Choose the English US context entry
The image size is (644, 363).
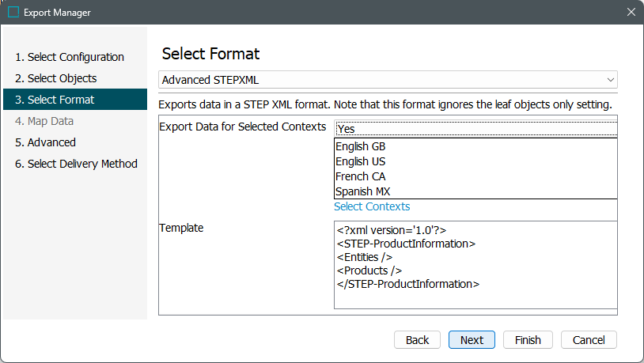pyautogui.click(x=360, y=161)
